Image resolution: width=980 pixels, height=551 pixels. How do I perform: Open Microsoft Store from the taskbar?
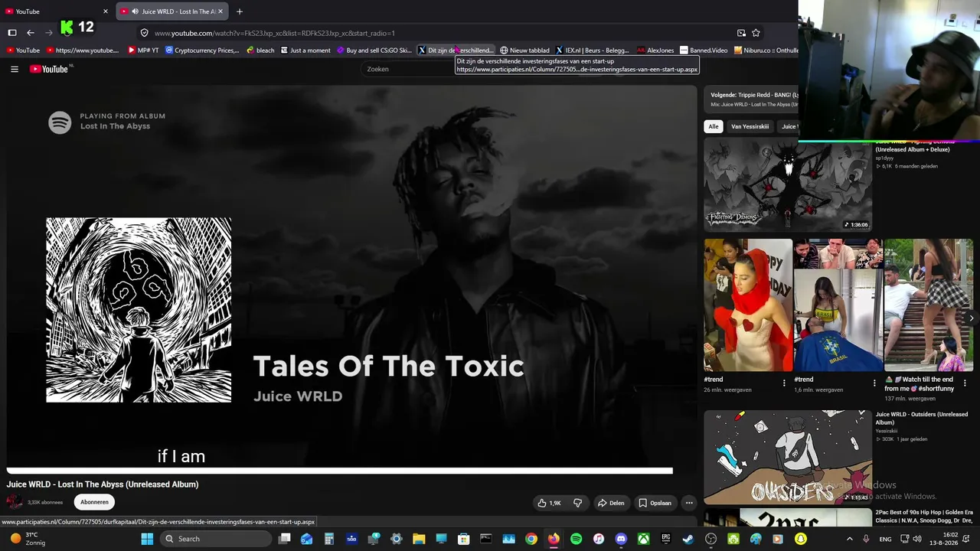[x=464, y=539]
